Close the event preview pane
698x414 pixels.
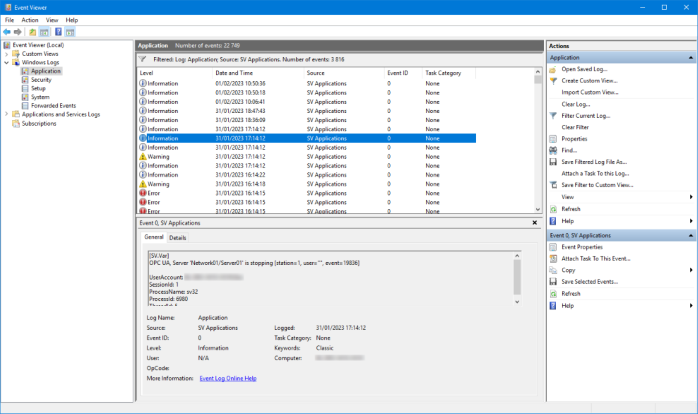[536, 223]
